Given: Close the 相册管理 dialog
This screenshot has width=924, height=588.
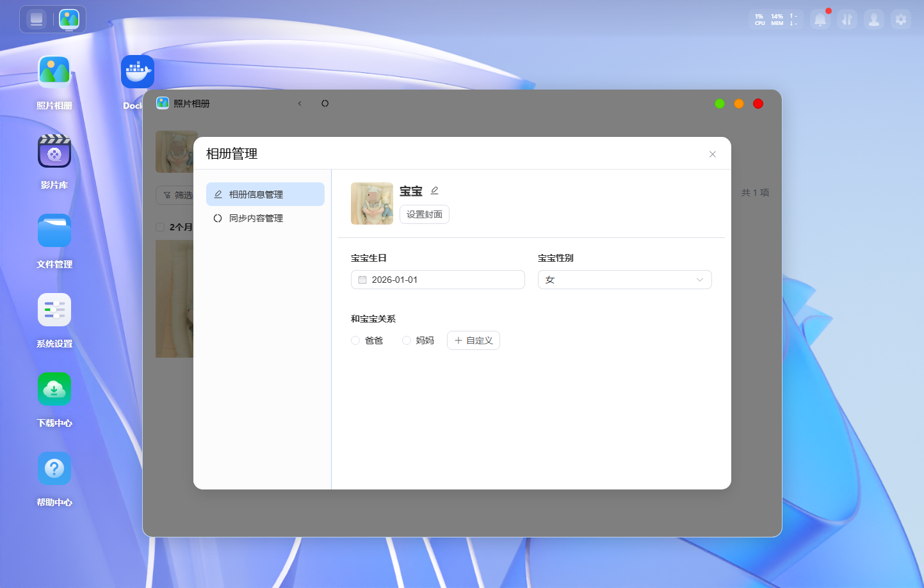Looking at the screenshot, I should coord(713,154).
